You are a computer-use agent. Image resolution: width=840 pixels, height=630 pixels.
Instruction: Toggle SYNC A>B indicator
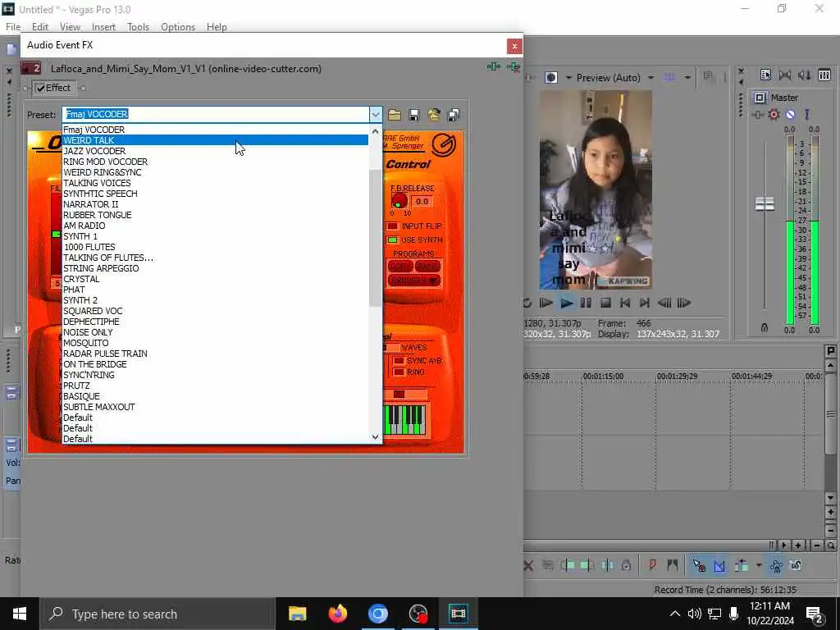[x=399, y=361]
